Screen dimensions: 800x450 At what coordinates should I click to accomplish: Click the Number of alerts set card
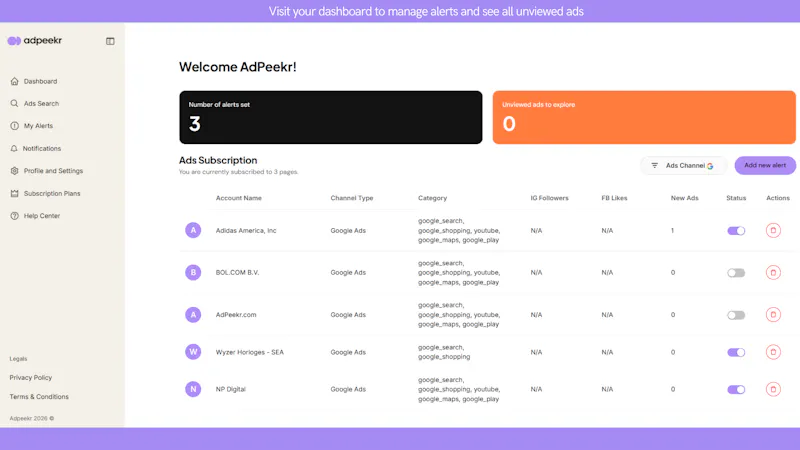[331, 117]
